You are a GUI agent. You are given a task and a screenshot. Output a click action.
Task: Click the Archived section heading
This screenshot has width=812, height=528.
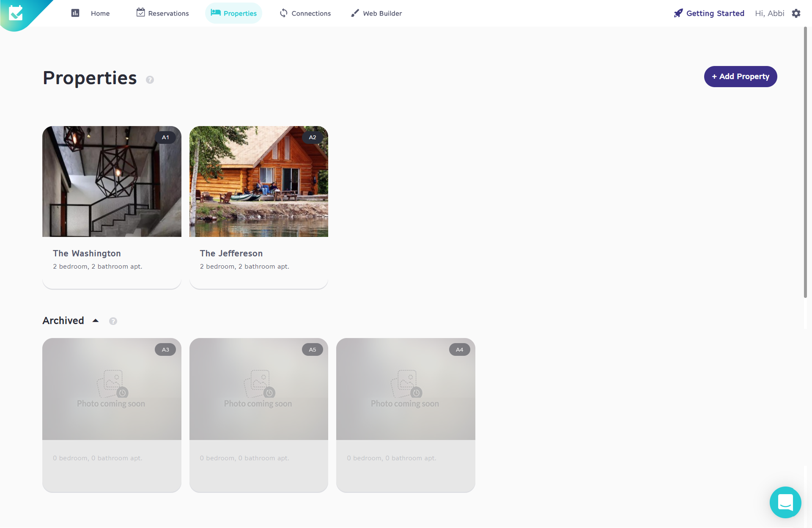(63, 321)
